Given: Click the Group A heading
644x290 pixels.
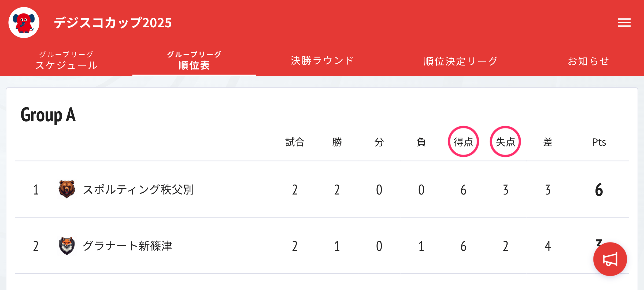Looking at the screenshot, I should [x=48, y=115].
